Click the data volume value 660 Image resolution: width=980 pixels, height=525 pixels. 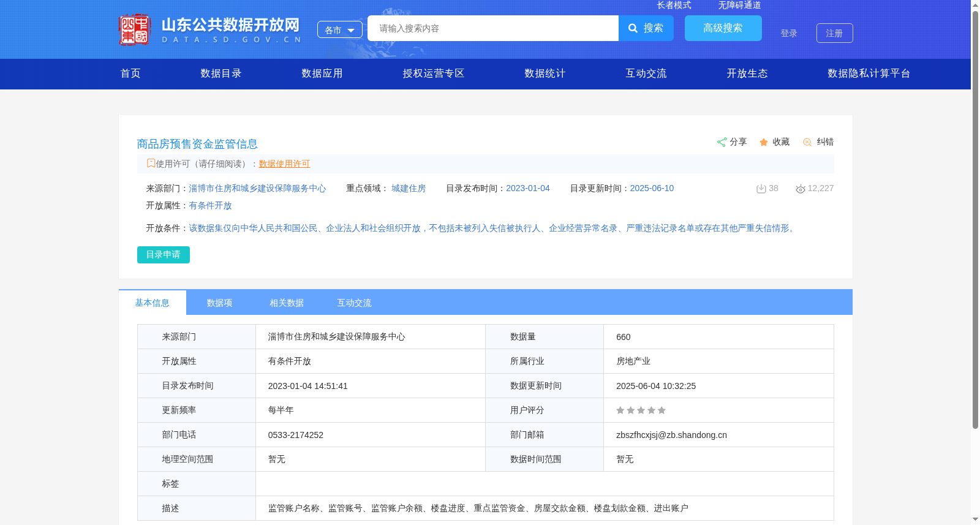point(624,337)
